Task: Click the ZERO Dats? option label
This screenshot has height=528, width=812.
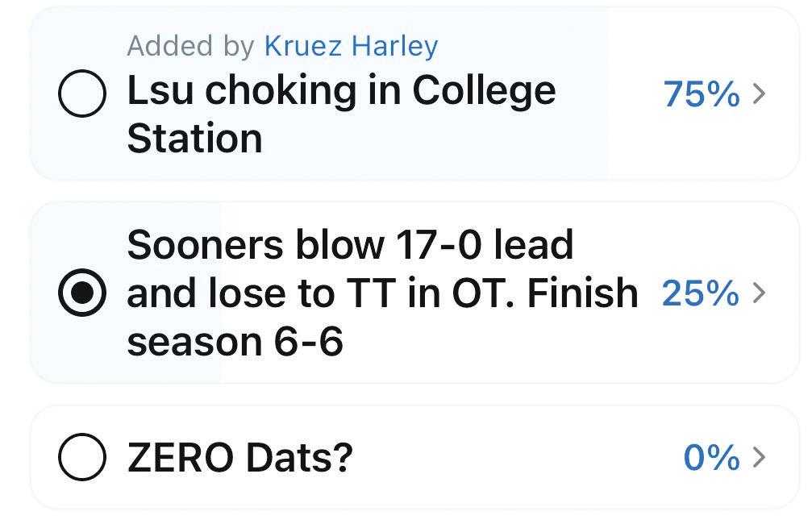Action: (240, 458)
